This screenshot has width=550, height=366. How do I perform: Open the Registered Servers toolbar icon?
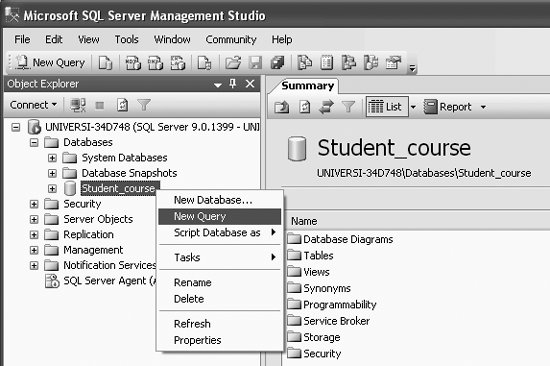click(304, 63)
